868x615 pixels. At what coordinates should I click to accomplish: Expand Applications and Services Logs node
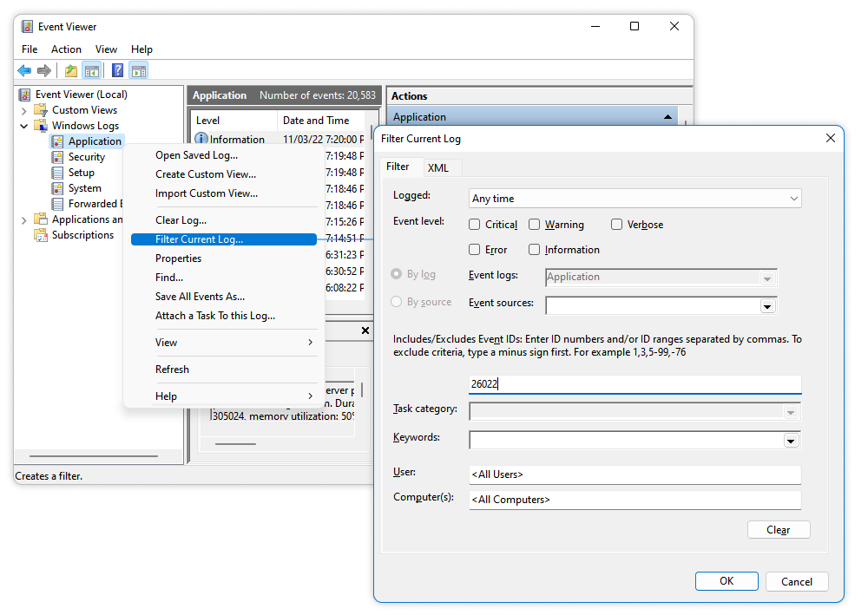pos(23,220)
